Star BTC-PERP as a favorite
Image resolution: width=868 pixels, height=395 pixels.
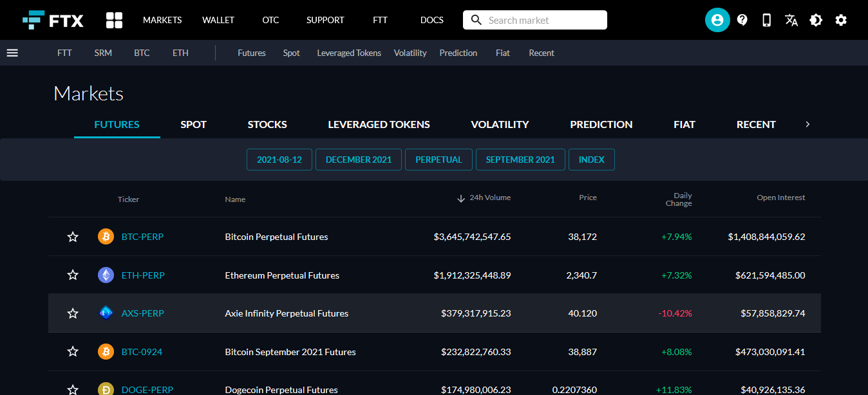[x=73, y=237]
